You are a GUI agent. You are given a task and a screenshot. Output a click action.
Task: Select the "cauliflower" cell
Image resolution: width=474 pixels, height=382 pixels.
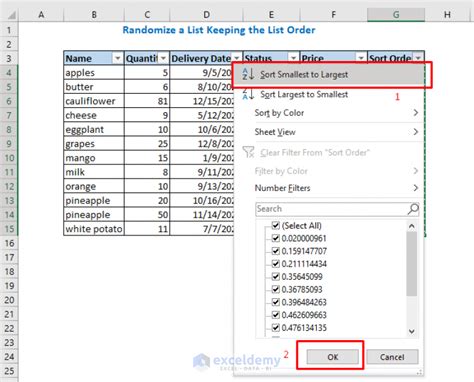[94, 101]
